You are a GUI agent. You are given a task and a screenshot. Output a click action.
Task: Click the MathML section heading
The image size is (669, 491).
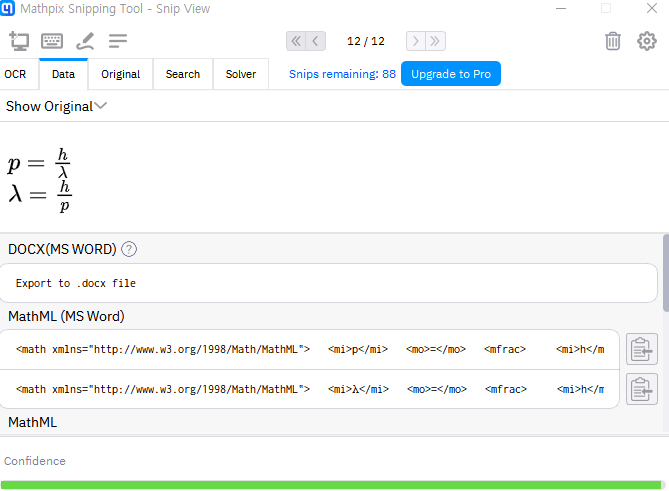[x=32, y=422]
